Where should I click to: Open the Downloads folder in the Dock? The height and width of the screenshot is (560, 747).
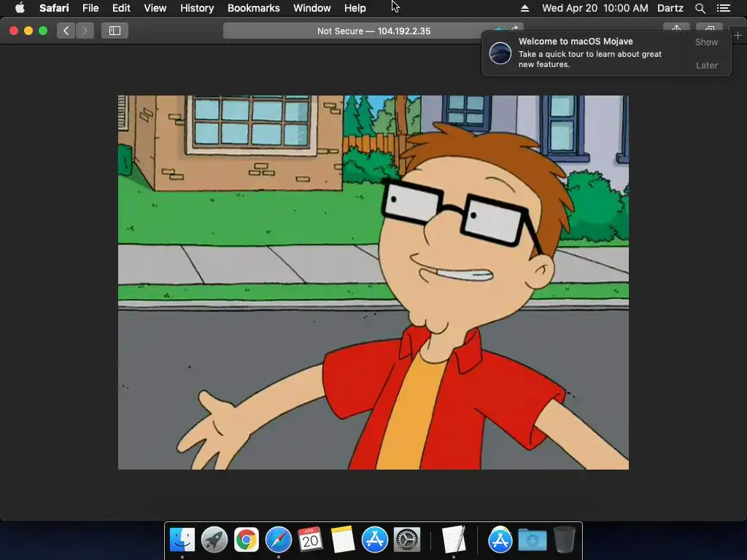[532, 540]
